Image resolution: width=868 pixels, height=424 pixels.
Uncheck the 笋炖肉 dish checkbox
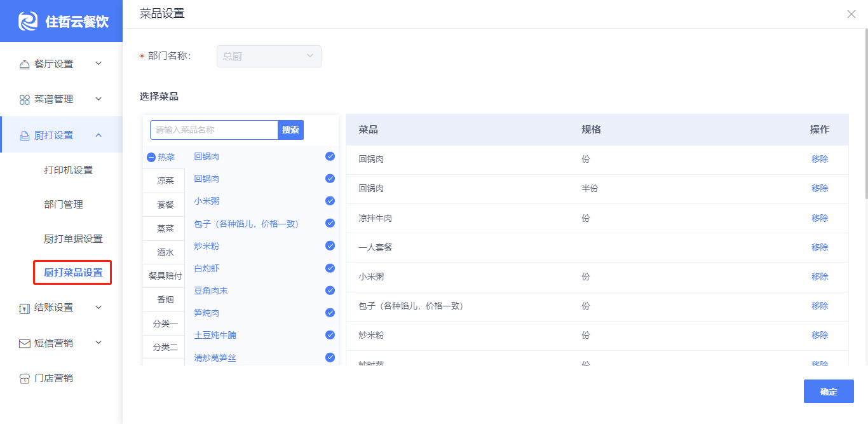(330, 313)
